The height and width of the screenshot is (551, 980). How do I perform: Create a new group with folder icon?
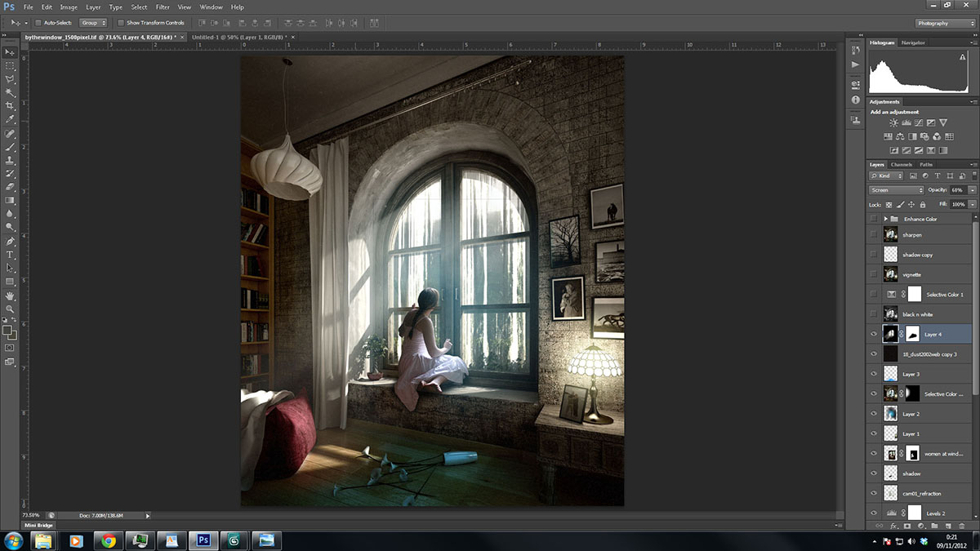933,527
